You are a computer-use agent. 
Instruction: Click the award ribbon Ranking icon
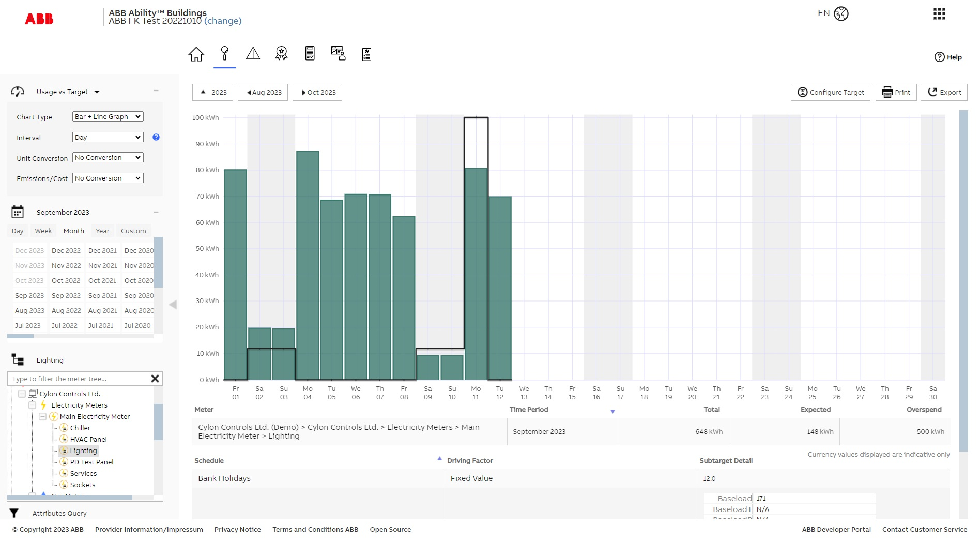281,53
